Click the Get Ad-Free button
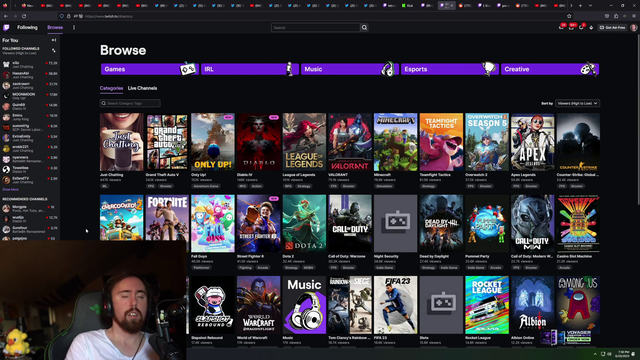640x360 pixels. coord(613,27)
